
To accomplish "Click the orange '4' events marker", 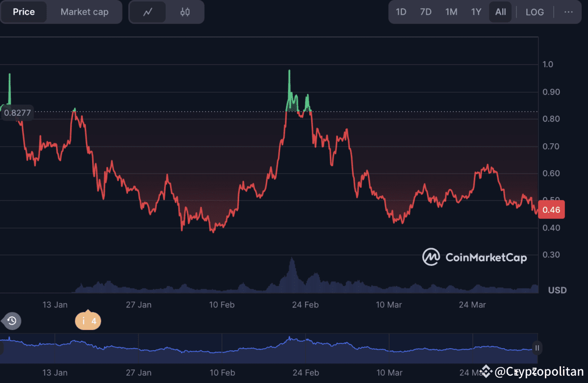I will pyautogui.click(x=88, y=321).
